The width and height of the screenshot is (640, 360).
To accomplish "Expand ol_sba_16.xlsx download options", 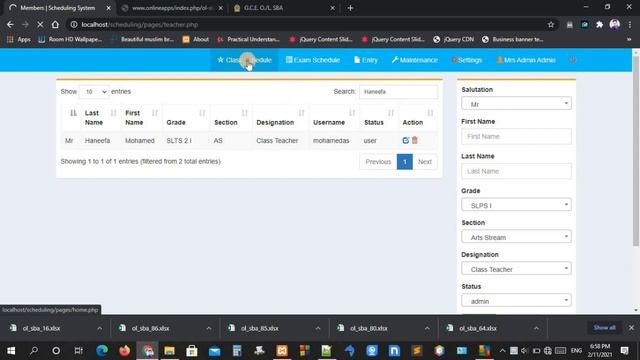I will coord(100,328).
